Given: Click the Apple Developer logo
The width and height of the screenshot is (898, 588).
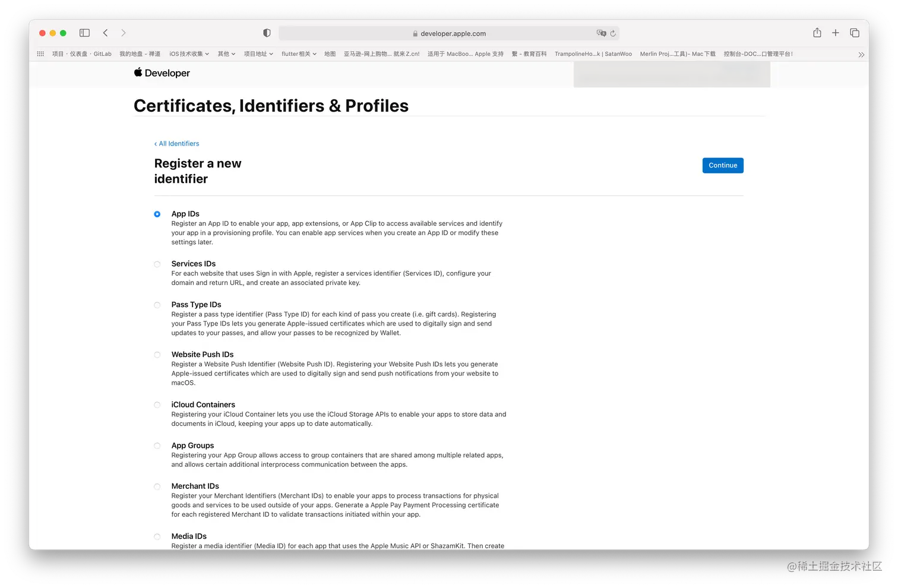Looking at the screenshot, I should [162, 73].
